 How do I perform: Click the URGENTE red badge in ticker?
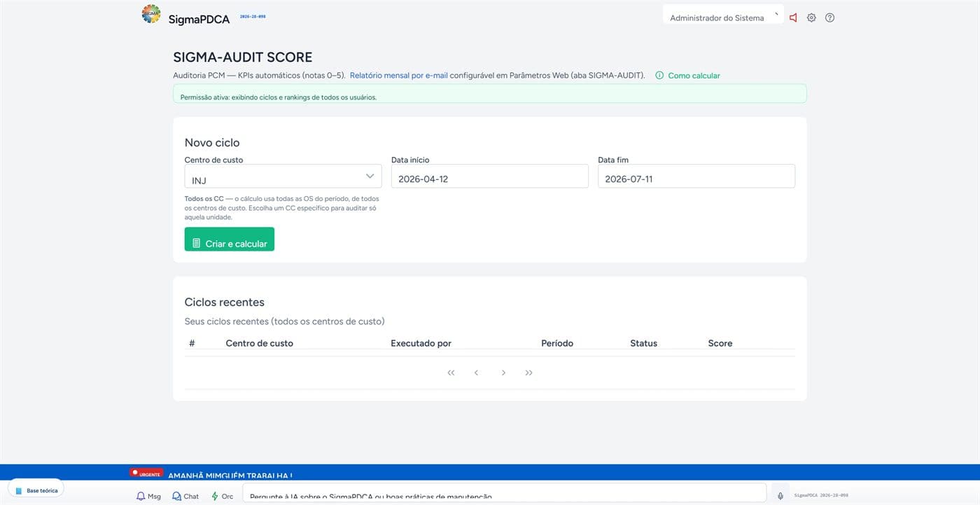tap(146, 473)
